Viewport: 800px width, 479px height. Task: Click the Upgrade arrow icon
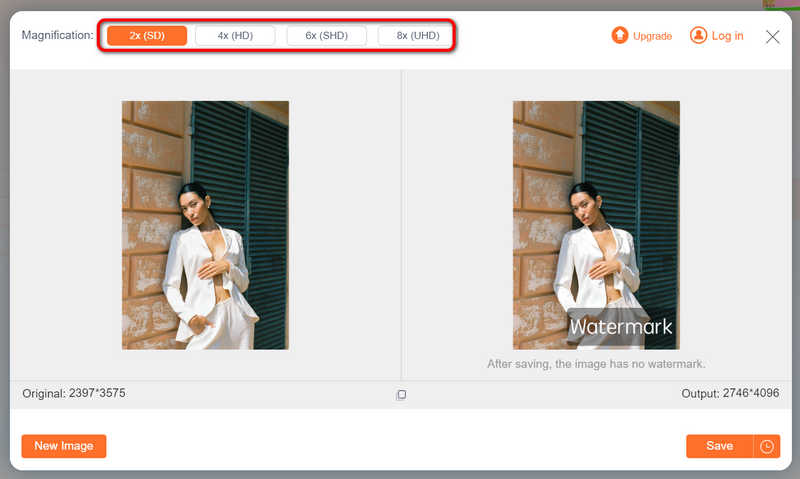pos(620,35)
